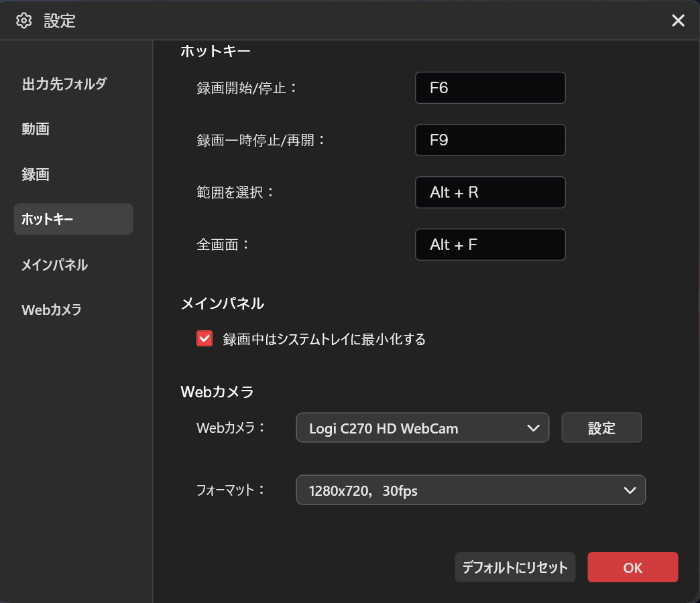Uncheck 録画中はシステムトレイに最小化する checkbox
Image resolution: width=700 pixels, height=603 pixels.
(x=205, y=339)
